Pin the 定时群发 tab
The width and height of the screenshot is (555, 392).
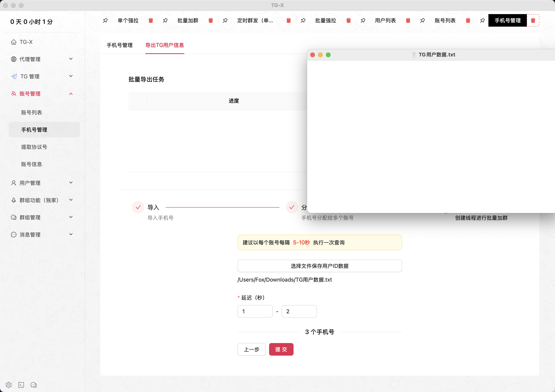(x=225, y=21)
